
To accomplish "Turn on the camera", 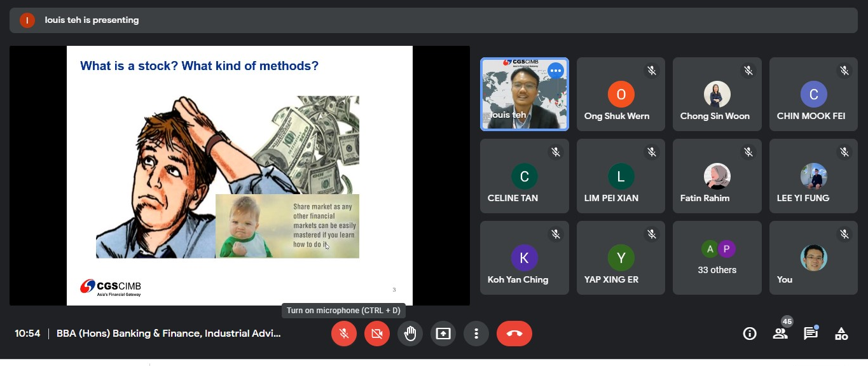I will point(377,334).
